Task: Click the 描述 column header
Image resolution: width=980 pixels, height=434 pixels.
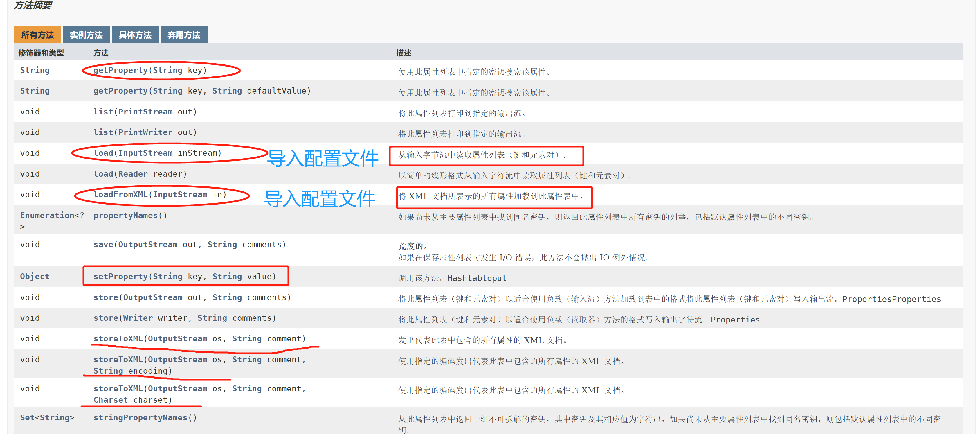Action: (404, 53)
